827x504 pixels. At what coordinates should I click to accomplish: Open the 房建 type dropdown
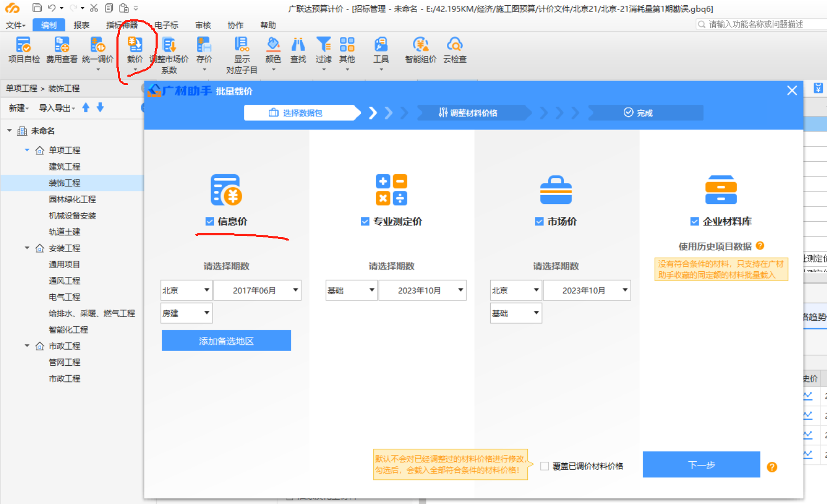pos(186,313)
